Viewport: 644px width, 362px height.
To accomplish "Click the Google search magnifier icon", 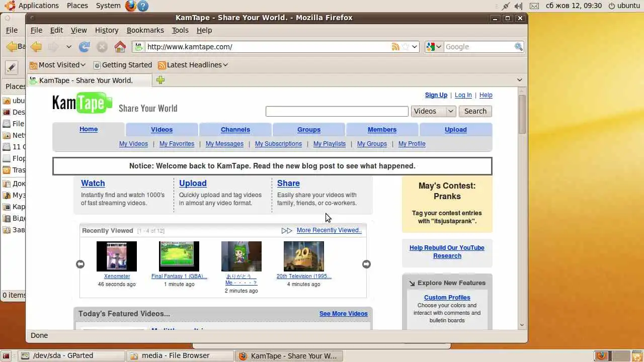I will [519, 47].
